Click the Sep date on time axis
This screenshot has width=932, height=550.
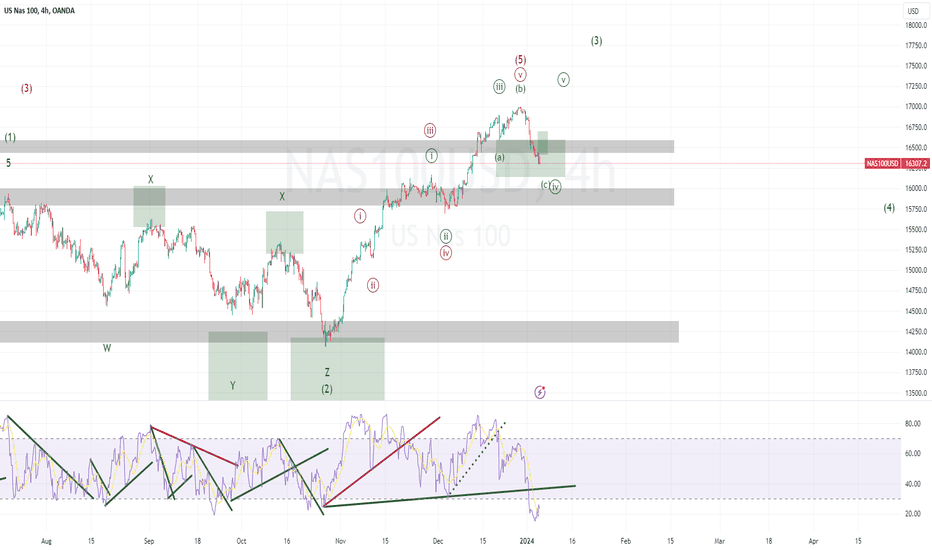tap(149, 541)
